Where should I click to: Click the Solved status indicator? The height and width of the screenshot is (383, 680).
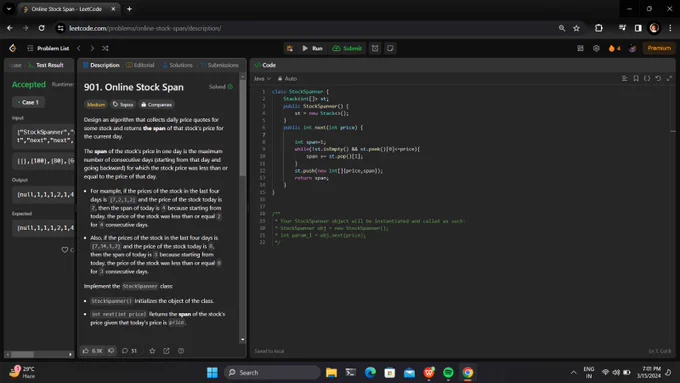pos(221,87)
